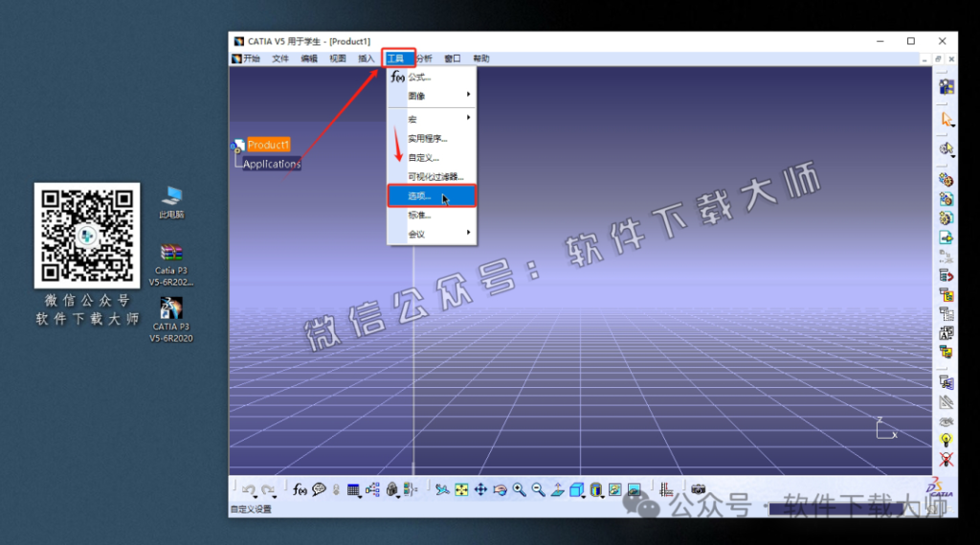Click 选项... in the tools menu
Viewport: 980px width, 545px height.
(432, 195)
